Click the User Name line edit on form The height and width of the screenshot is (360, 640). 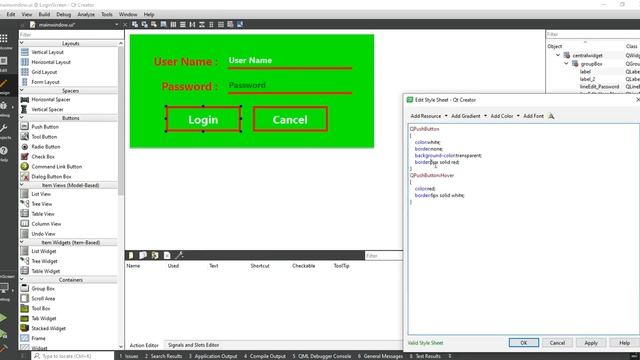click(290, 61)
